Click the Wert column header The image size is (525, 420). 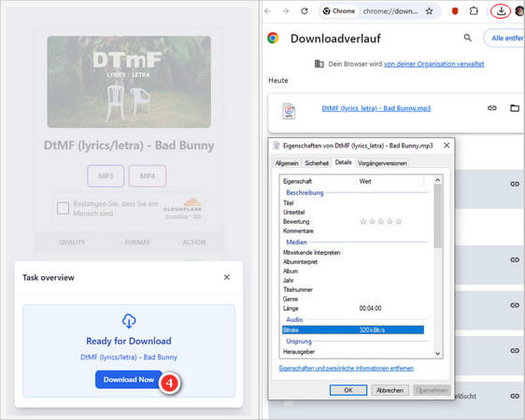(x=390, y=181)
